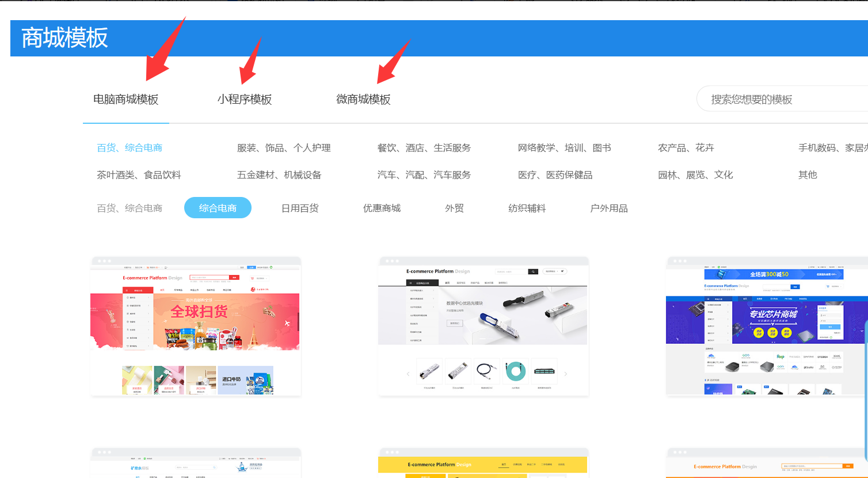Select the 微商城模板 tab

(x=363, y=100)
